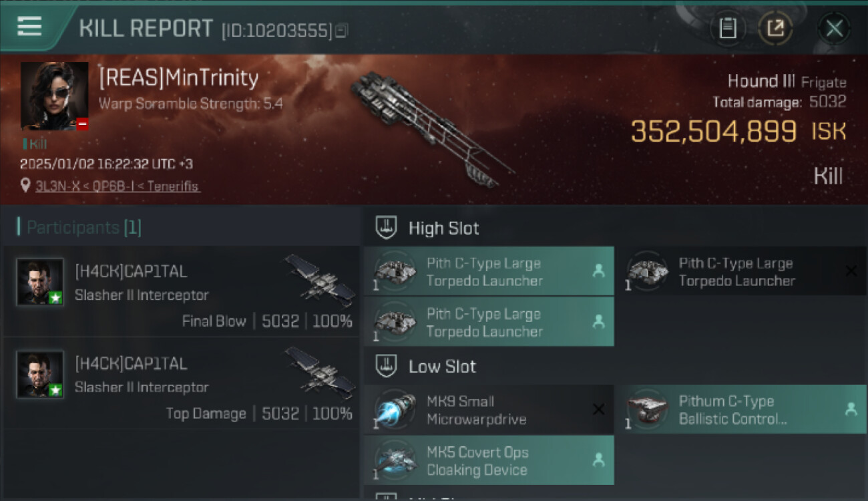Select the first dropped Pith C-Type Torpedo Launcher

(489, 271)
